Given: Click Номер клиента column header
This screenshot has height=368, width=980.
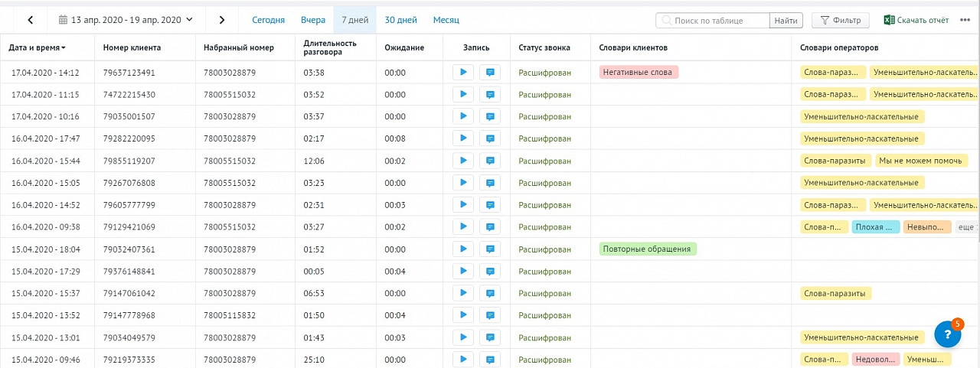Looking at the screenshot, I should 132,47.
